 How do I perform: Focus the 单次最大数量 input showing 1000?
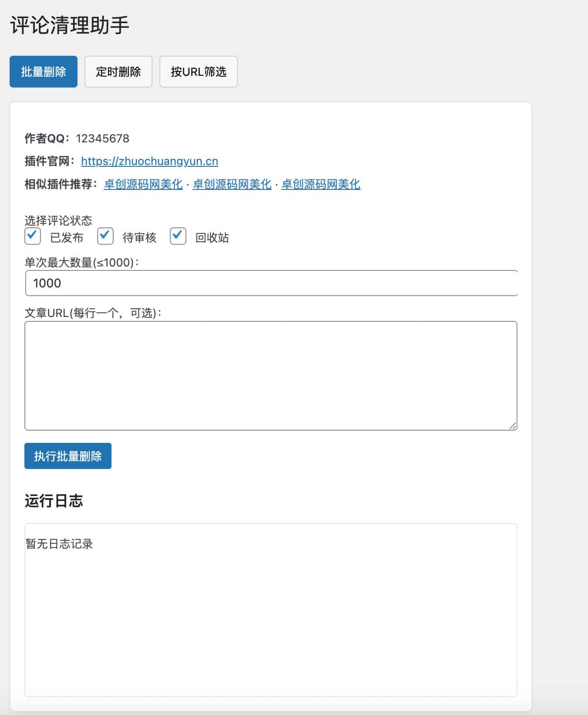271,283
